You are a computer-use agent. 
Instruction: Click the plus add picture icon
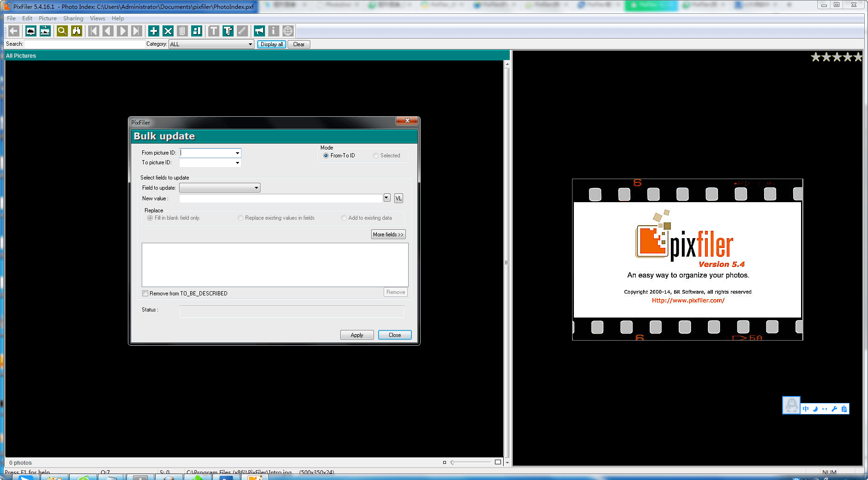point(153,31)
